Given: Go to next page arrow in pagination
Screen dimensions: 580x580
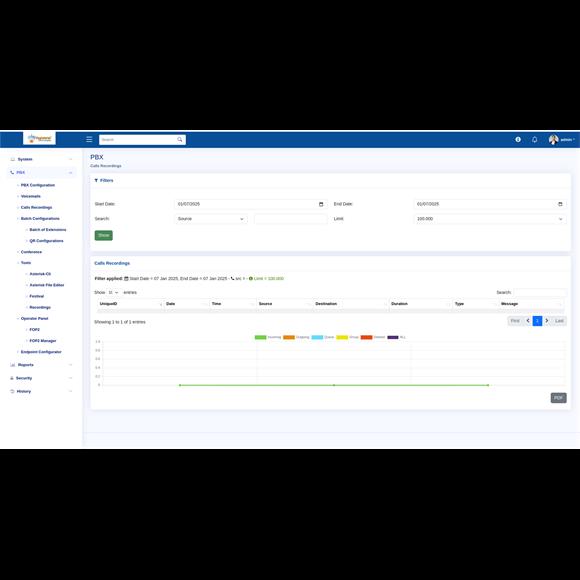Looking at the screenshot, I should coord(547,321).
